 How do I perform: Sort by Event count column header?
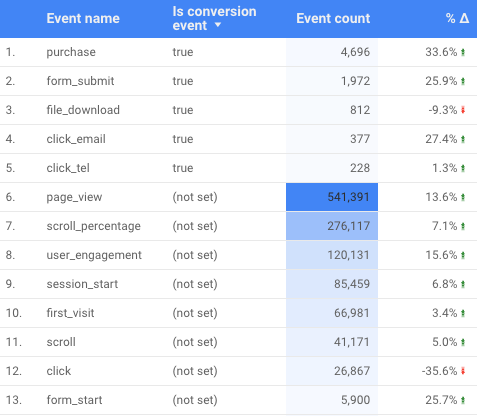coord(333,18)
